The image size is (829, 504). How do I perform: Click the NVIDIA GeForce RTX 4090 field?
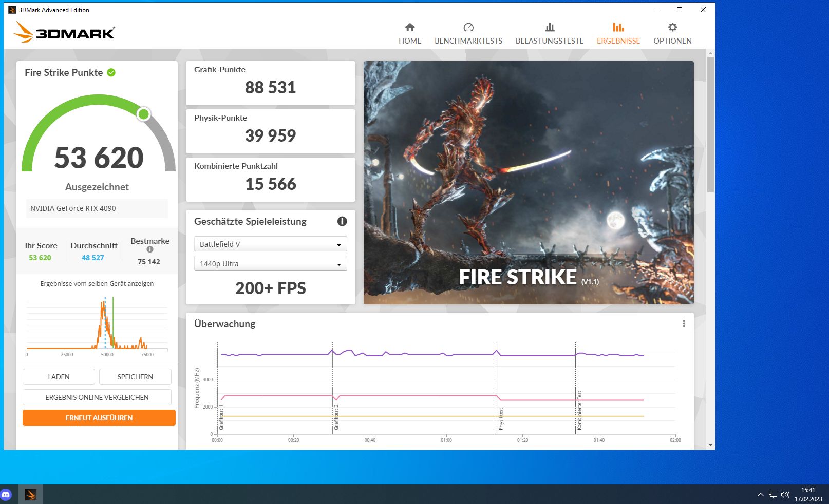point(97,208)
